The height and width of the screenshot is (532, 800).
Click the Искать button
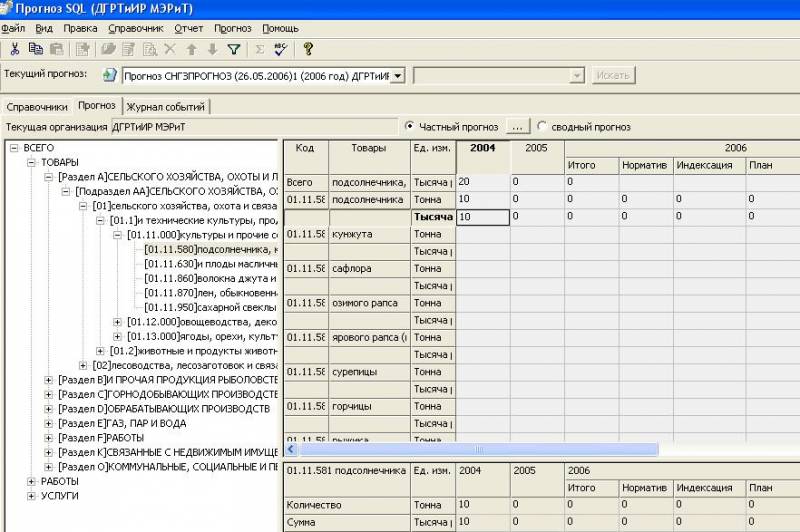[x=613, y=75]
